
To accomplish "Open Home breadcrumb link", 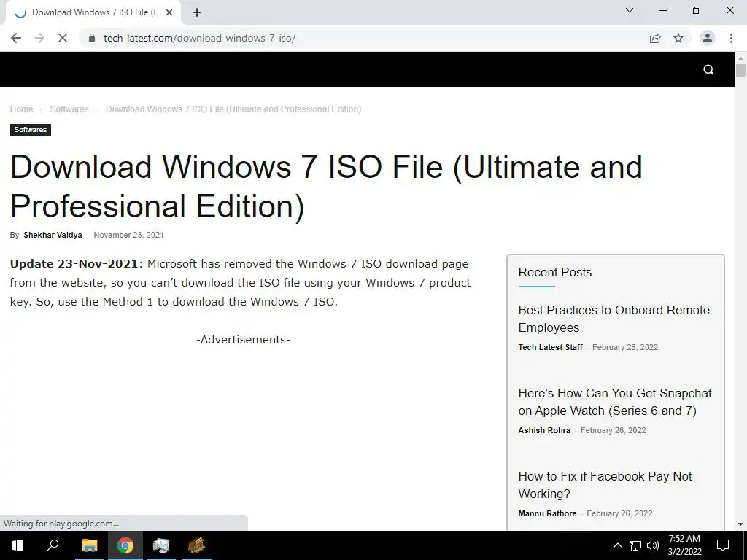I will coord(21,109).
